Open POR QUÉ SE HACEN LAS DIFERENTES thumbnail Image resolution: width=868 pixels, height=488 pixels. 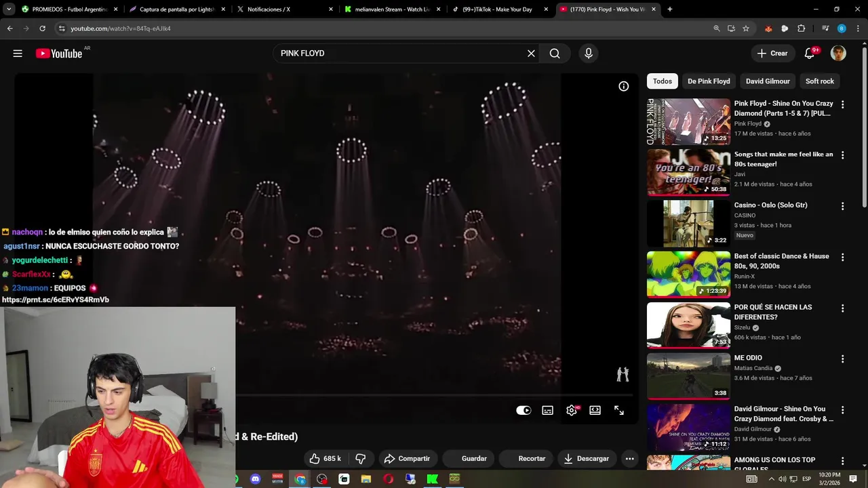coord(688,325)
